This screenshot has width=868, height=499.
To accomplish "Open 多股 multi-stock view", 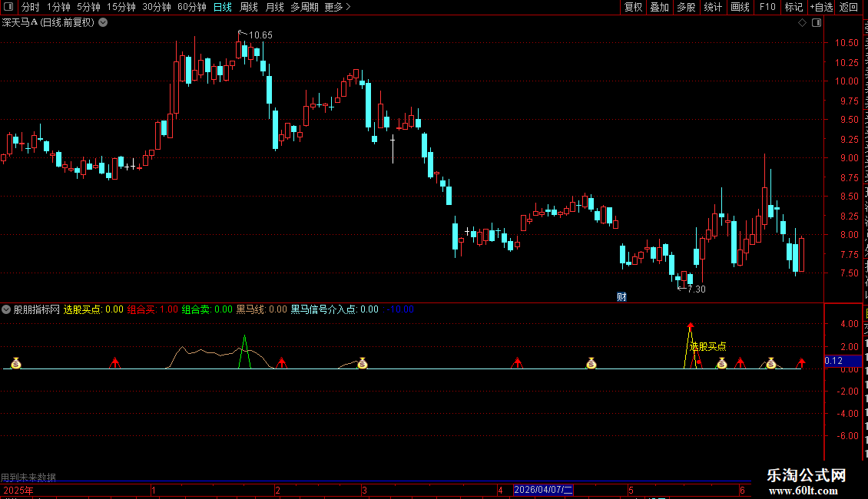I will pyautogui.click(x=687, y=7).
